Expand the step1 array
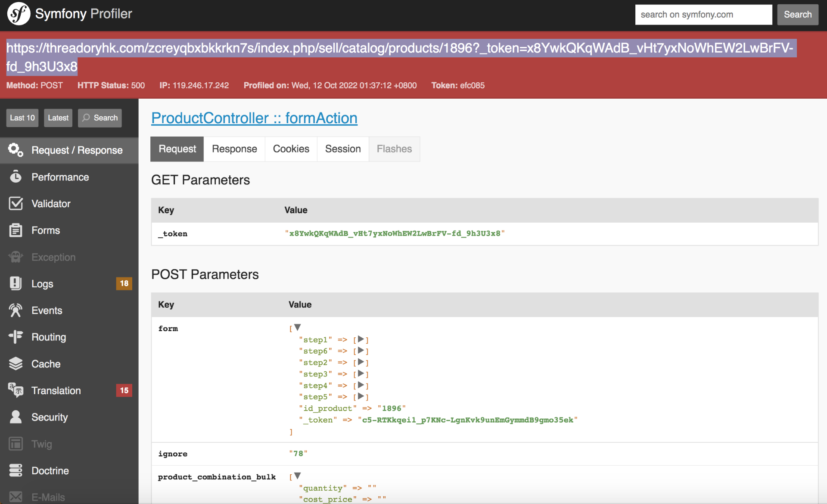This screenshot has height=504, width=827. [361, 339]
